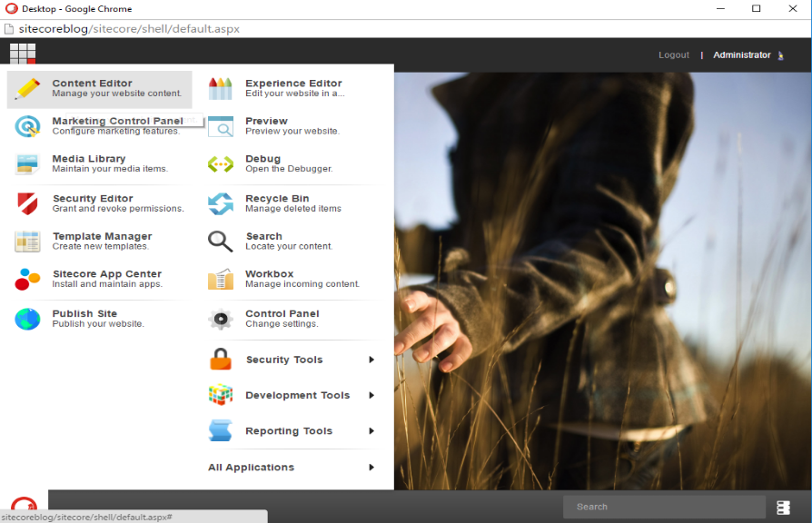The height and width of the screenshot is (523, 812).
Task: Click the Security Editor shield icon
Action: (x=27, y=203)
